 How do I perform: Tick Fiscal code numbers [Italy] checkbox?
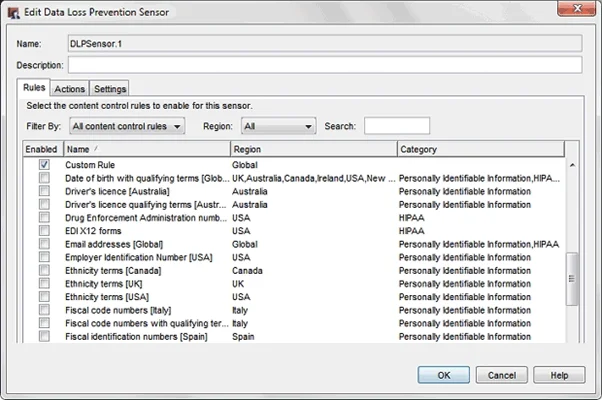[x=44, y=310]
